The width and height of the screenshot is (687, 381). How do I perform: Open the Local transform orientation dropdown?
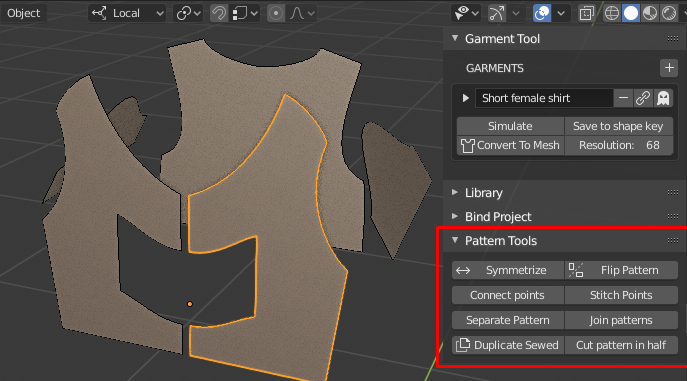pyautogui.click(x=127, y=13)
